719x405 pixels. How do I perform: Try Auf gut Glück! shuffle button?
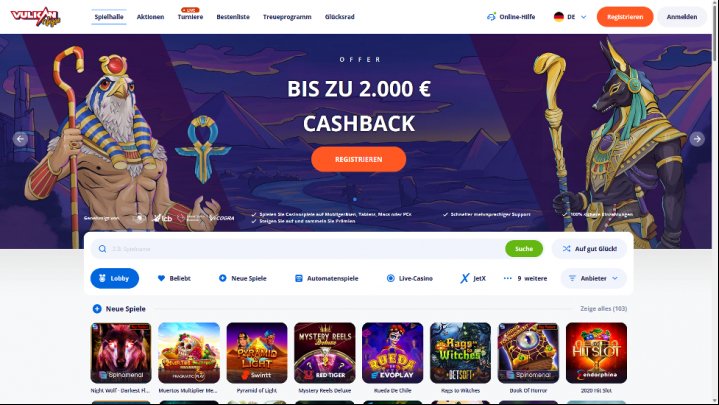pyautogui.click(x=589, y=249)
